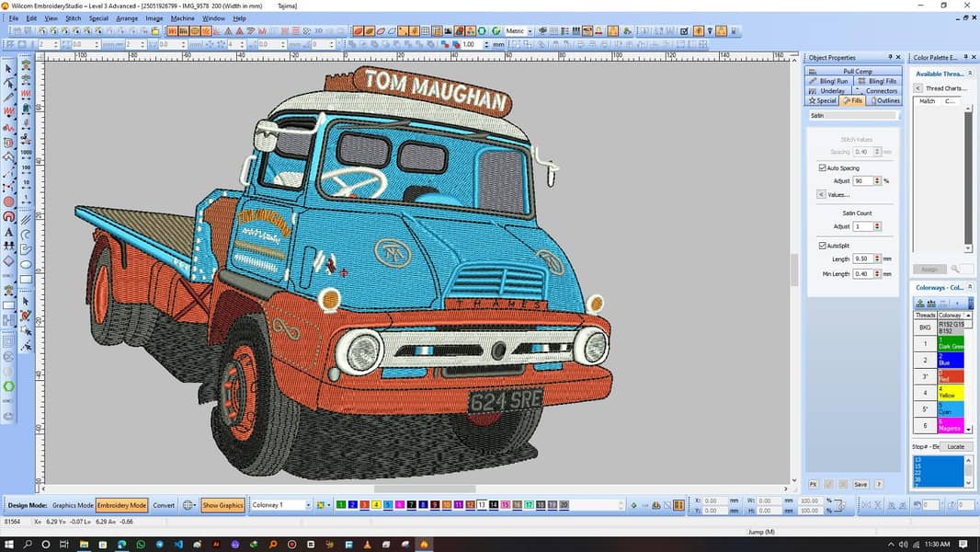Open WhatsApp from the taskbar
Image resolution: width=980 pixels, height=552 pixels.
point(141,545)
